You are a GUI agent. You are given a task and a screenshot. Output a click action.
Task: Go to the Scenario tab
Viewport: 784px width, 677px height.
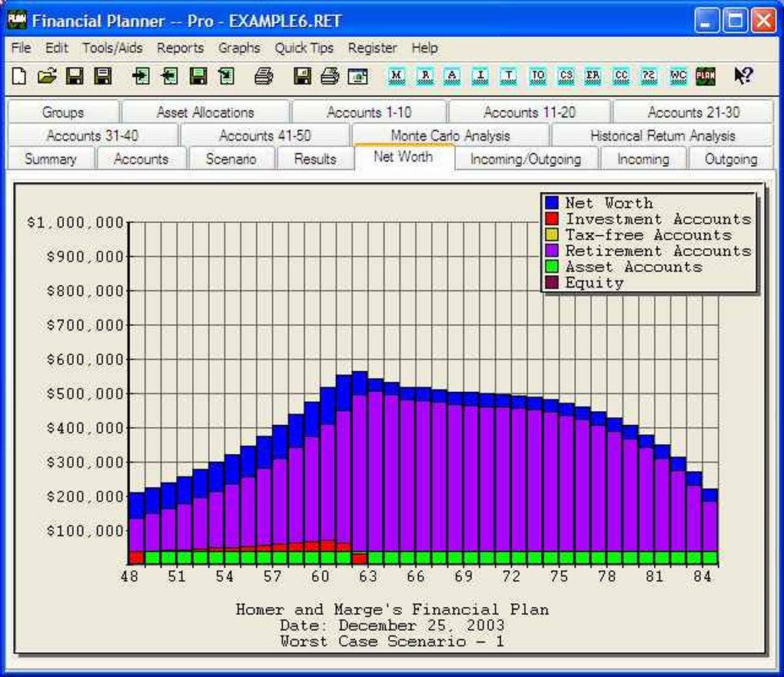(x=231, y=159)
